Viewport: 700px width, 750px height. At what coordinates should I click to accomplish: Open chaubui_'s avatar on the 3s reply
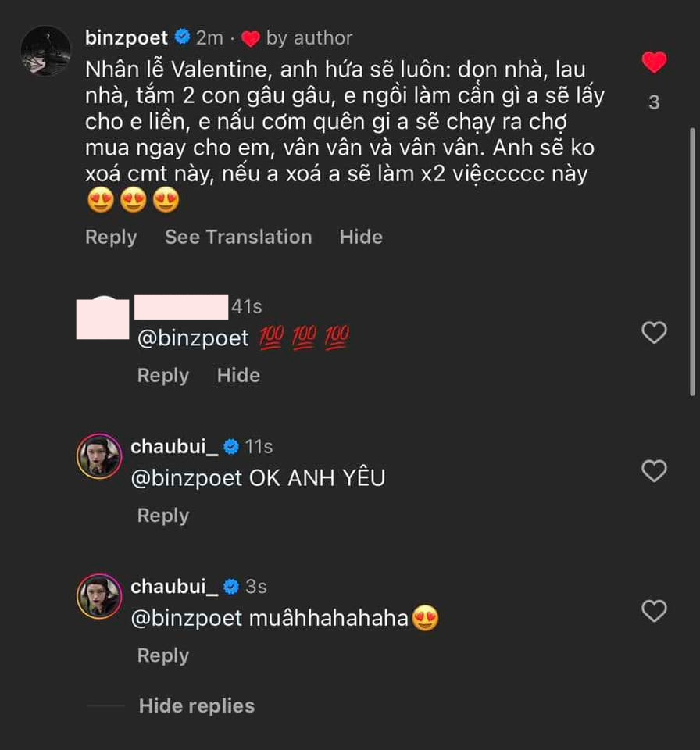(99, 597)
